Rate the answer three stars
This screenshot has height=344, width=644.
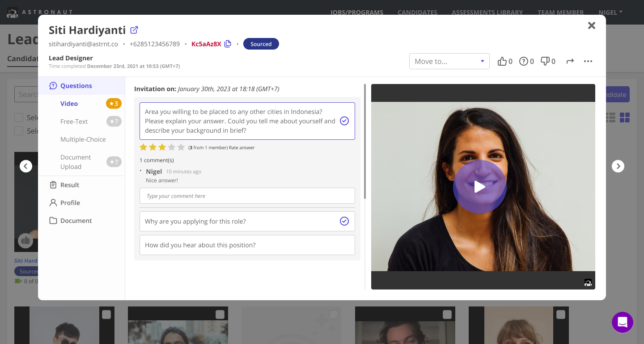[162, 147]
